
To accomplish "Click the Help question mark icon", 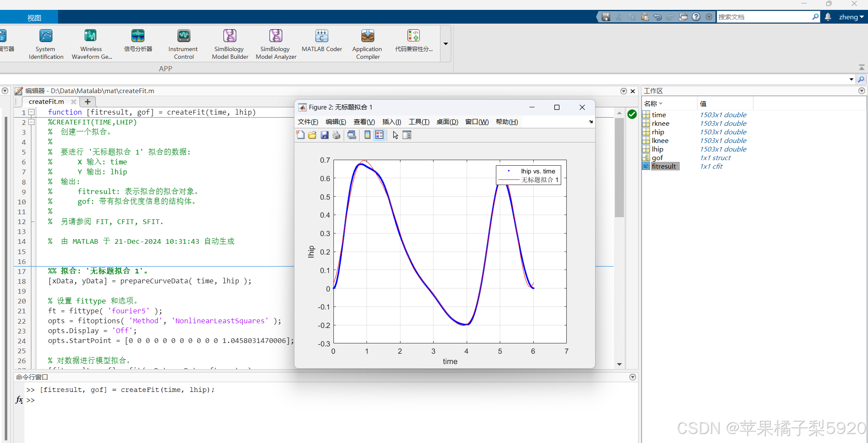I will 696,17.
